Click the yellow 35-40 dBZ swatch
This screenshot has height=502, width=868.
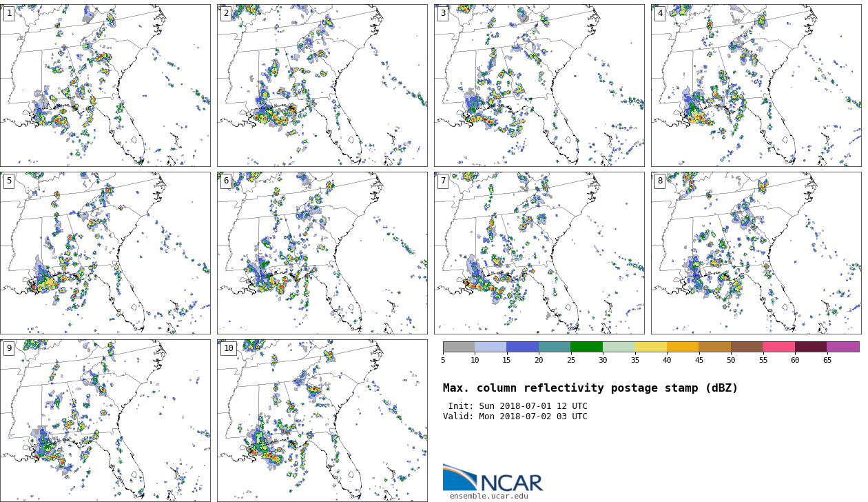[650, 347]
